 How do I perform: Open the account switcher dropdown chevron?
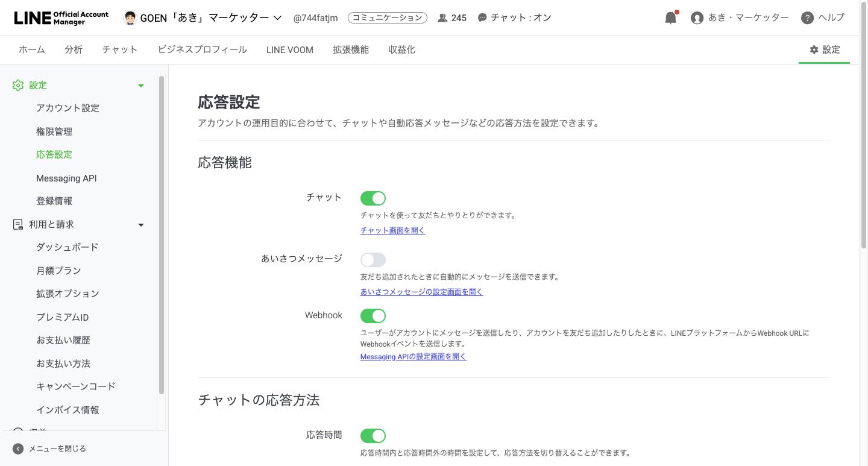(x=277, y=18)
